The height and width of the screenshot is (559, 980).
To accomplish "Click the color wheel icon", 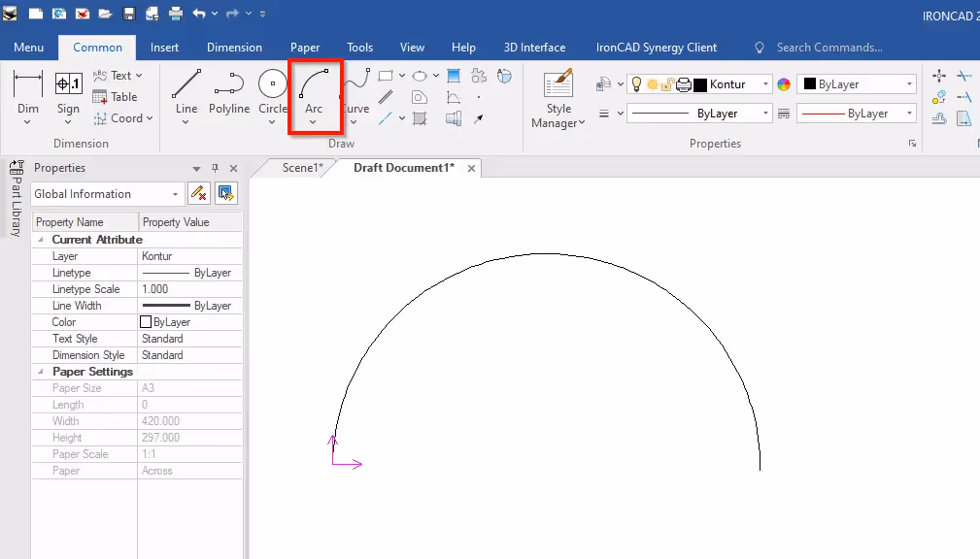I will 784,84.
